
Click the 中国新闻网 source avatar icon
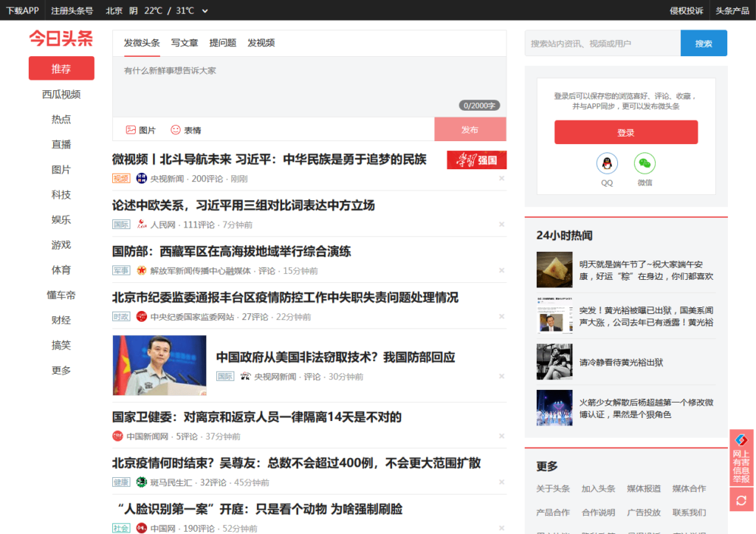tap(117, 436)
